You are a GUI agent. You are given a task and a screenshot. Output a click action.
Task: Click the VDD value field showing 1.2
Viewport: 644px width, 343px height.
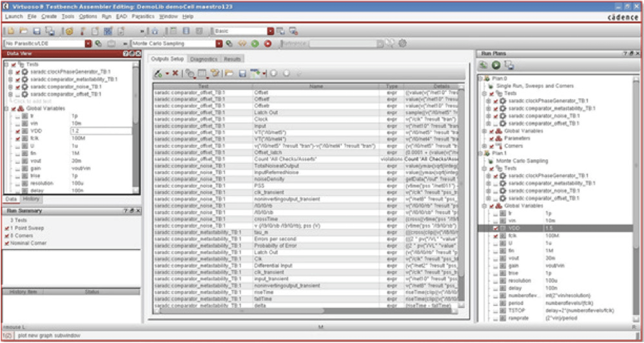[x=101, y=131]
